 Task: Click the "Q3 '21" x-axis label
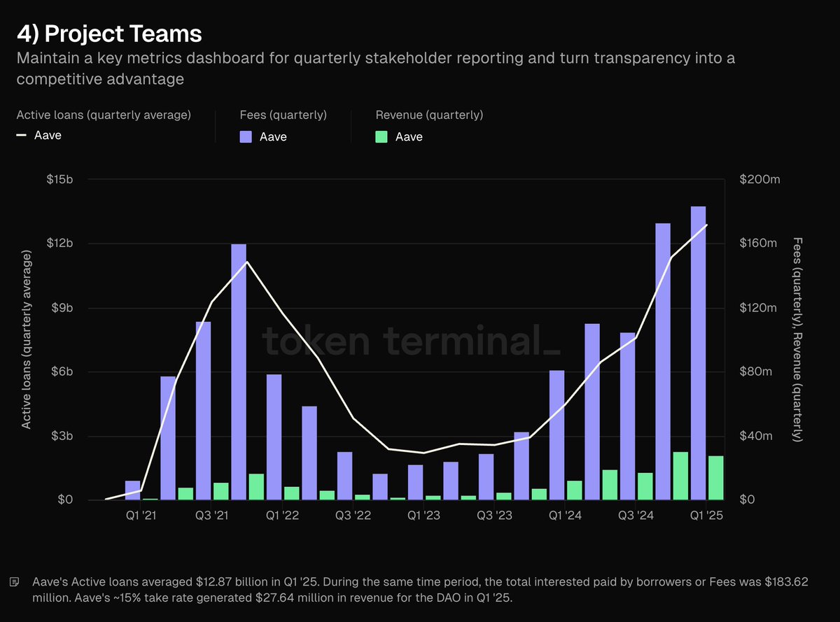pyautogui.click(x=212, y=516)
